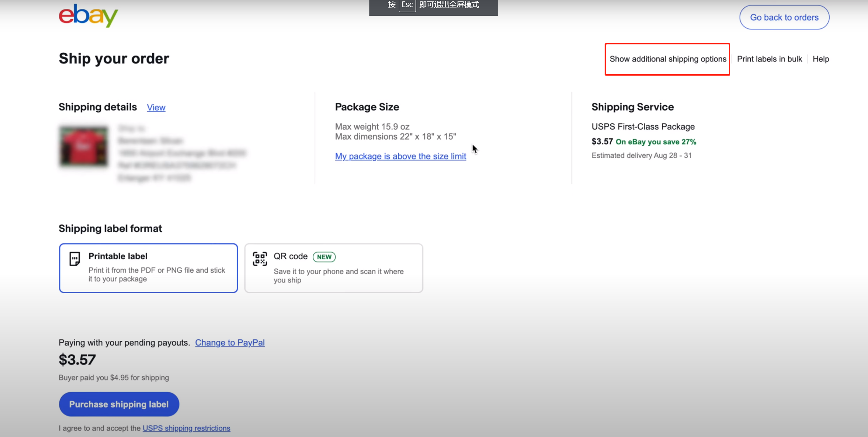Select the Printable label format option
Screen dimensions: 868x437
coord(148,268)
